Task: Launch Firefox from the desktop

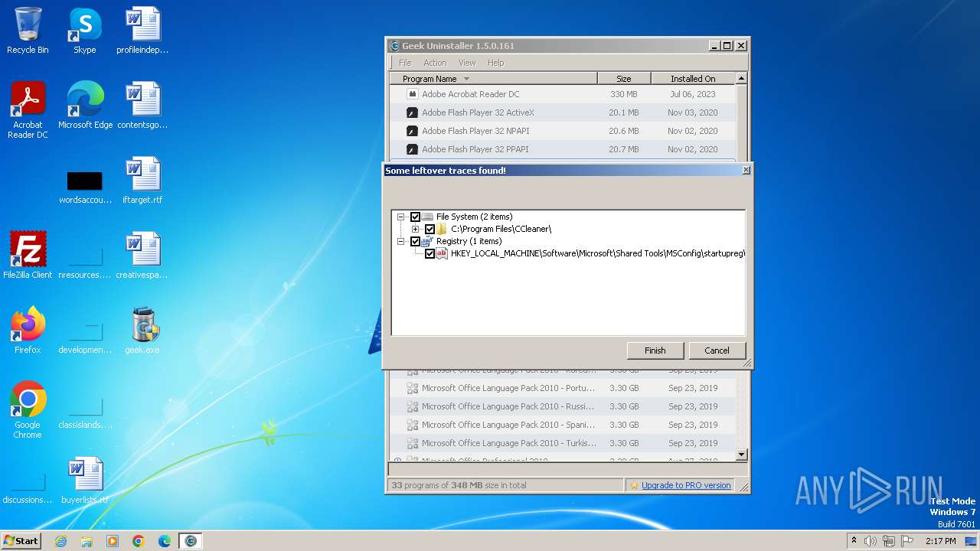Action: (x=28, y=330)
